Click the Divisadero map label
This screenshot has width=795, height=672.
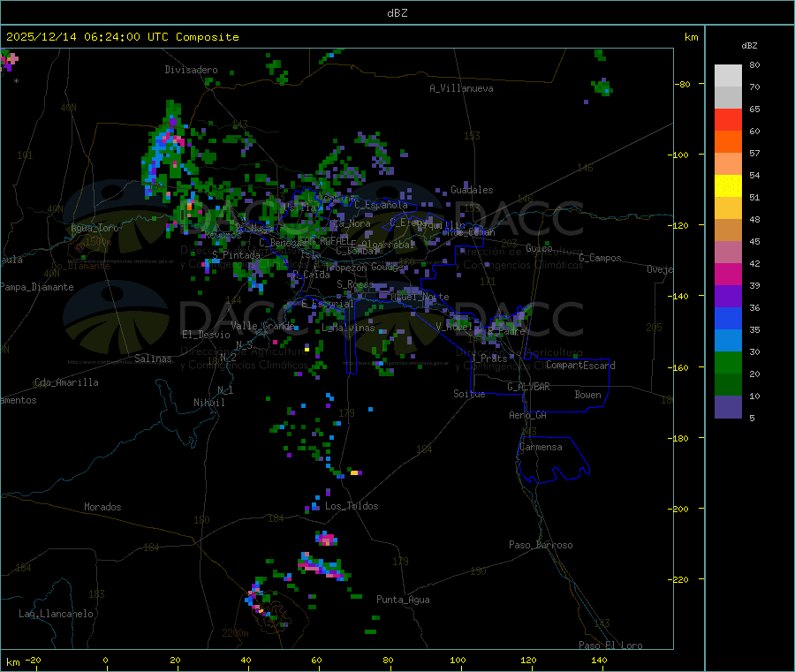[191, 70]
